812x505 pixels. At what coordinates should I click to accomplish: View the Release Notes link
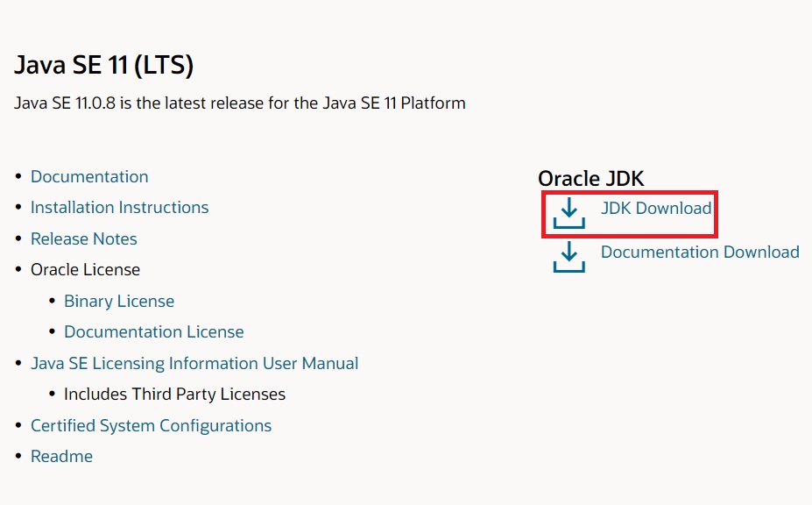pos(83,239)
